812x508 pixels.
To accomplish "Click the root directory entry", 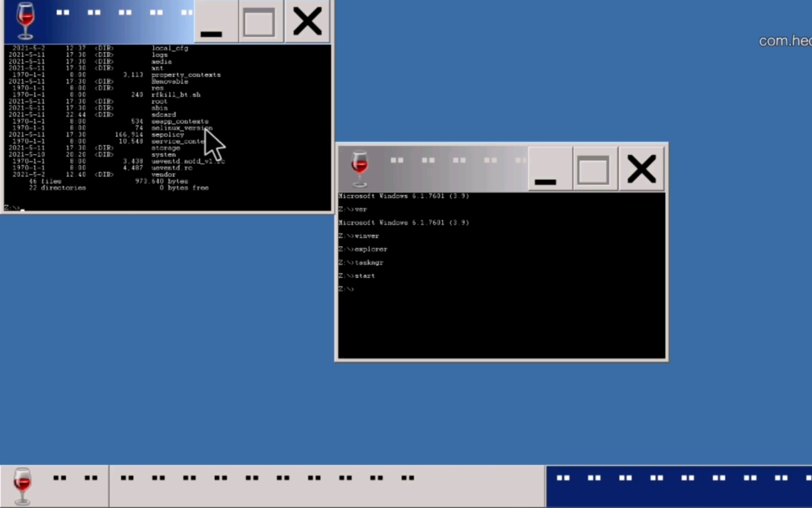I will tap(159, 101).
